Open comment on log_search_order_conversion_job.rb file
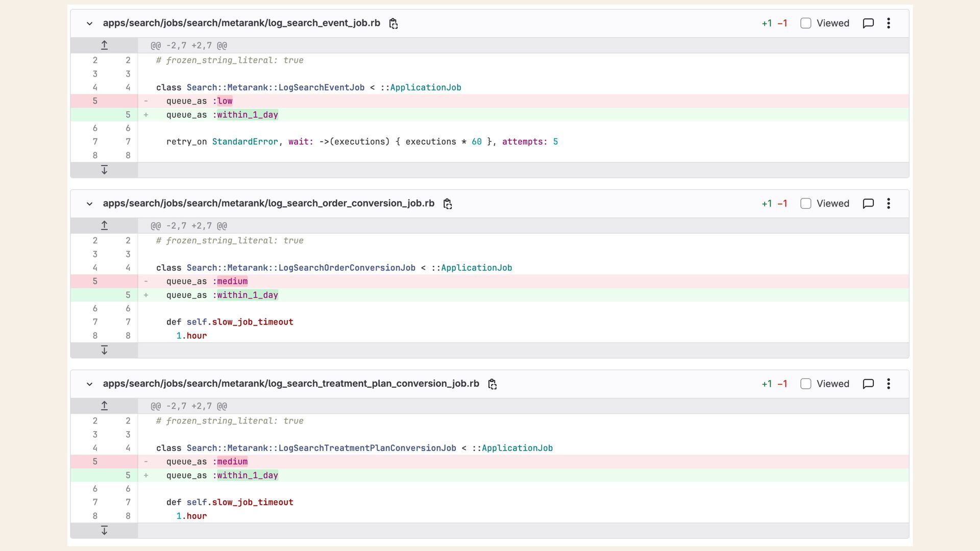 [868, 204]
